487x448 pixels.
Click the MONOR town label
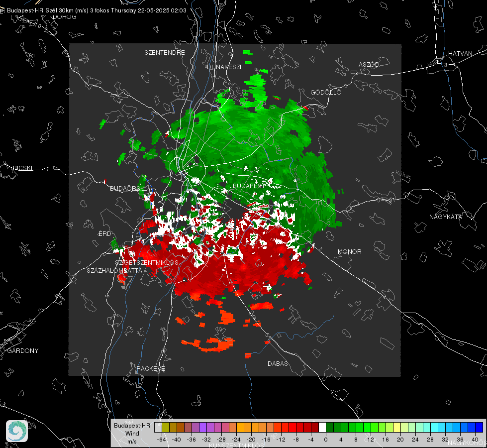349,251
